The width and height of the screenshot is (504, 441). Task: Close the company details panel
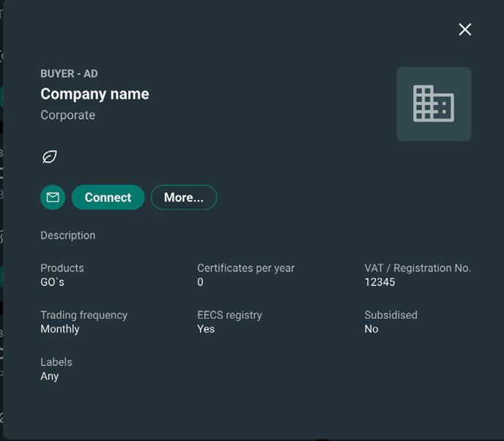pyautogui.click(x=464, y=29)
